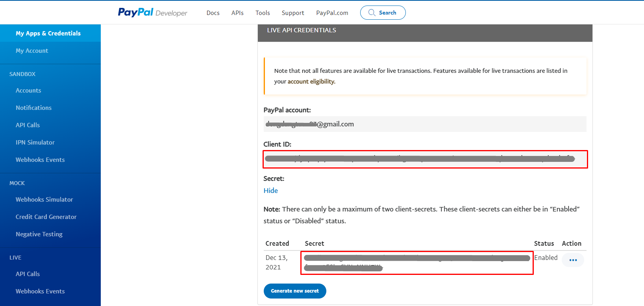This screenshot has height=306, width=644.
Task: Open the Credit Card Generator
Action: pyautogui.click(x=46, y=217)
